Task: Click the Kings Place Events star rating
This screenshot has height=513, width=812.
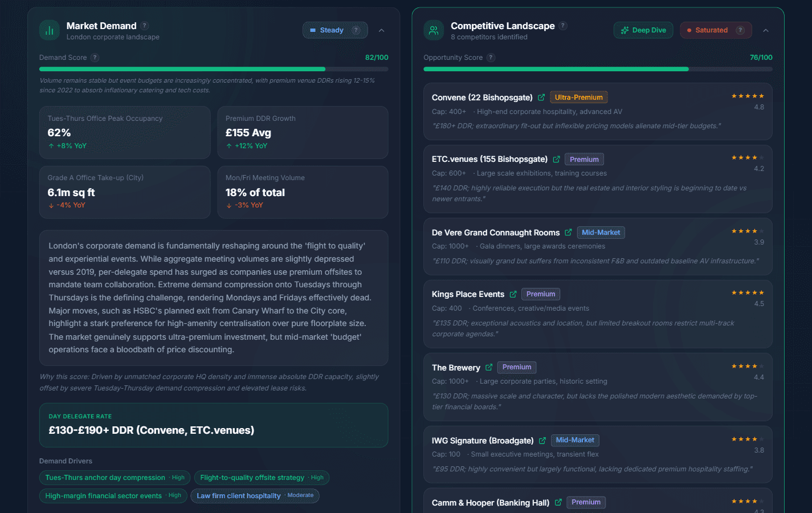Action: [x=748, y=293]
